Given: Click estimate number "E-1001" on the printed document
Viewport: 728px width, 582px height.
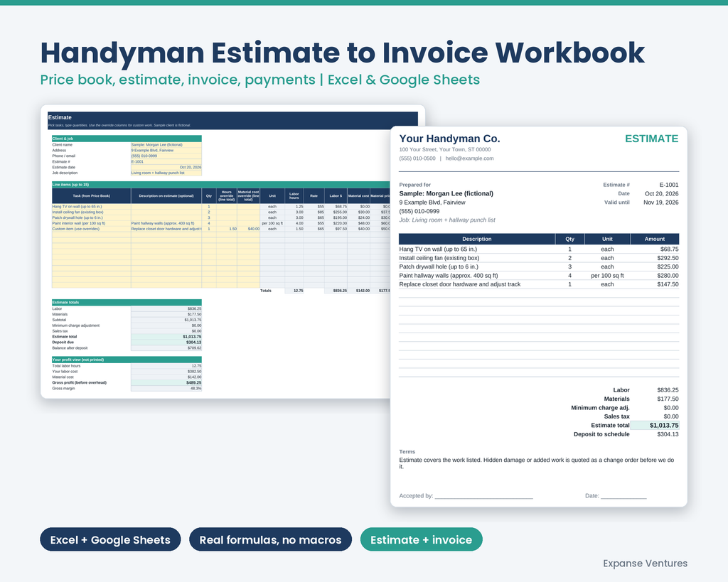Looking at the screenshot, I should click(x=668, y=185).
